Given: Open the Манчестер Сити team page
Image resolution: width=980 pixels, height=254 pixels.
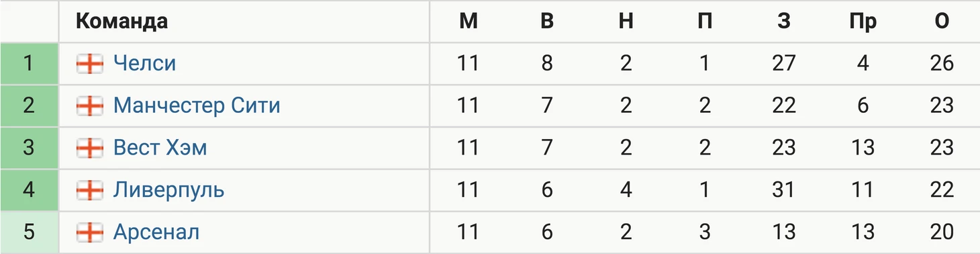Looking at the screenshot, I should (x=197, y=106).
